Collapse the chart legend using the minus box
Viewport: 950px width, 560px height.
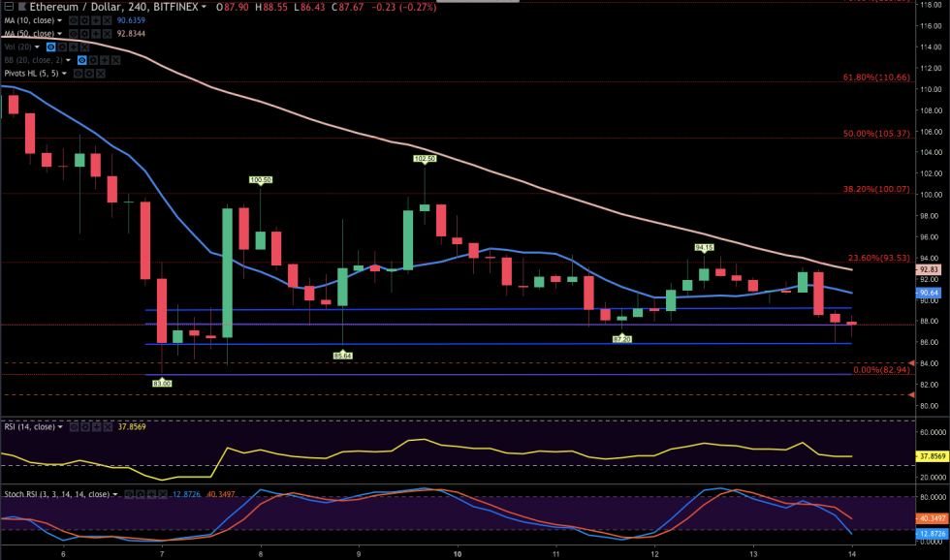[9, 7]
